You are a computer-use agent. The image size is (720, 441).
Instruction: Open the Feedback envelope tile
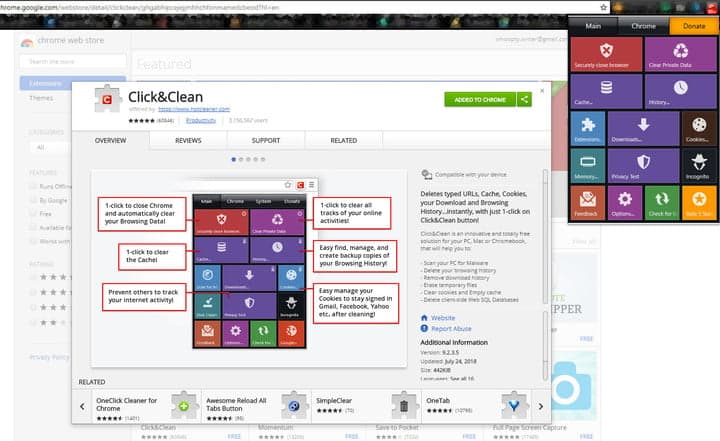(588, 203)
